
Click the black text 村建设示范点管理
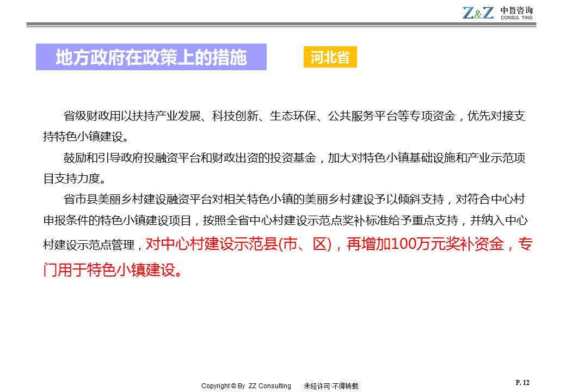[x=89, y=246]
